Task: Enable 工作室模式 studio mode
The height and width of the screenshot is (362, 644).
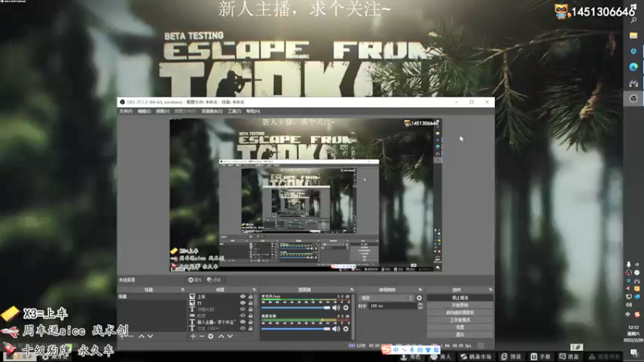Action: pos(460,319)
